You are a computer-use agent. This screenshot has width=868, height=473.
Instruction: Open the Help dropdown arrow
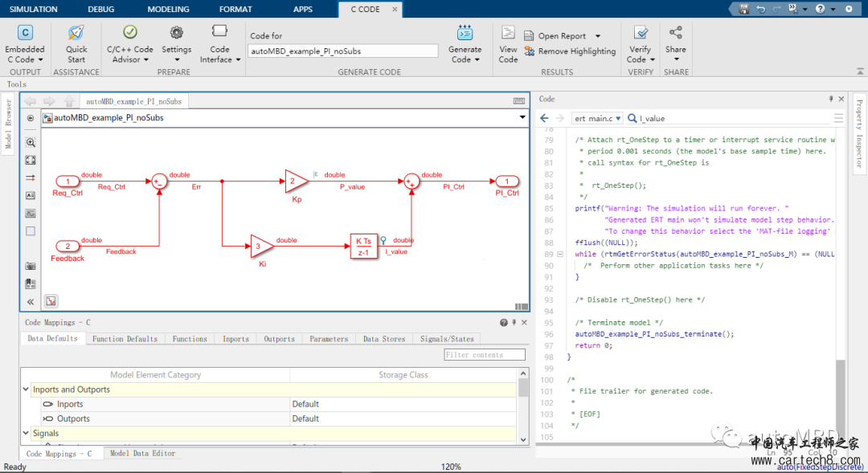[x=833, y=10]
